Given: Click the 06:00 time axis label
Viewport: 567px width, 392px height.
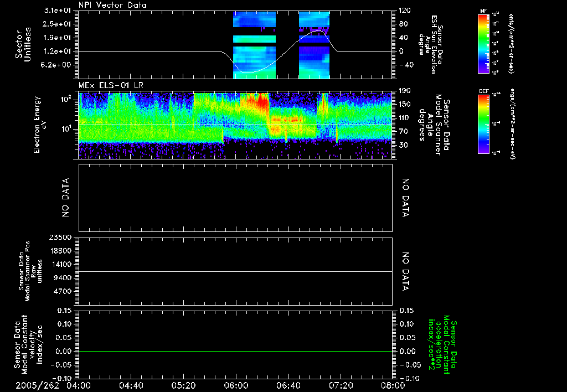Looking at the screenshot, I should (236, 386).
